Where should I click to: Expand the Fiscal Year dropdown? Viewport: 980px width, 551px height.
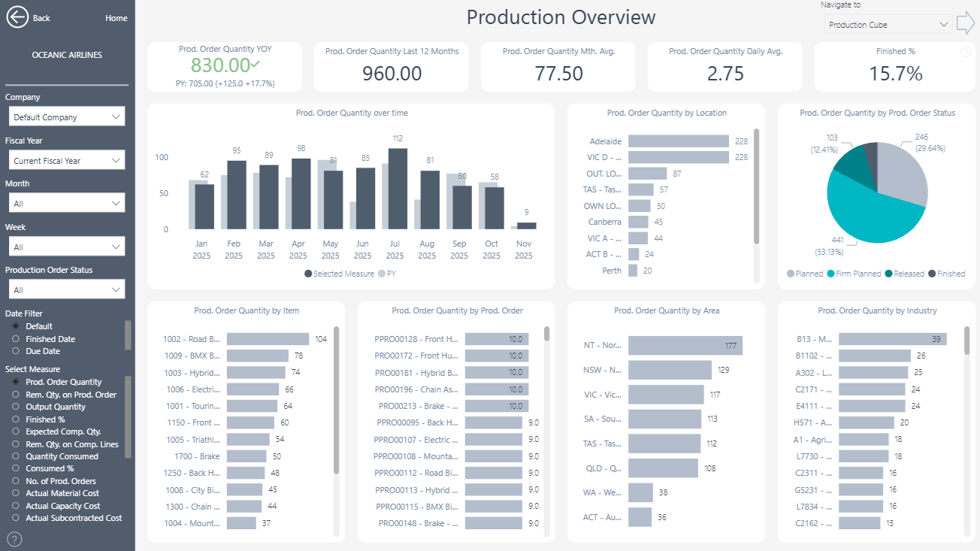point(66,160)
